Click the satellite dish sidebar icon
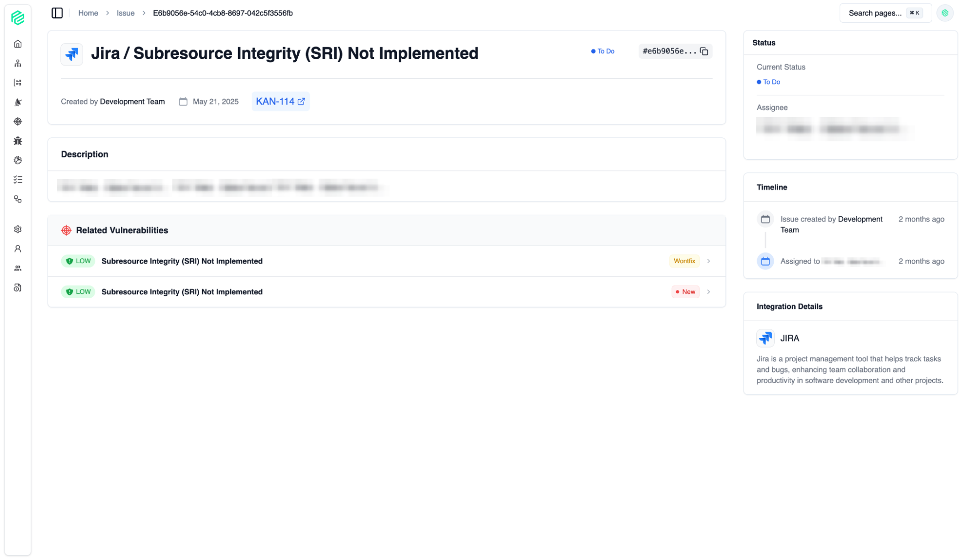 tap(18, 102)
